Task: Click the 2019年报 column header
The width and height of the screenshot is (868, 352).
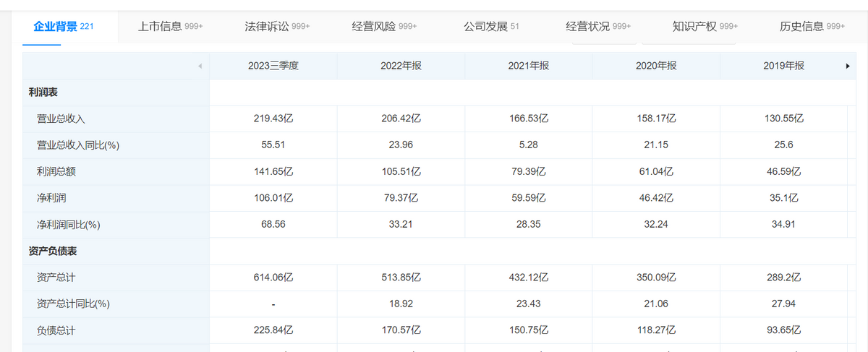Action: [783, 66]
